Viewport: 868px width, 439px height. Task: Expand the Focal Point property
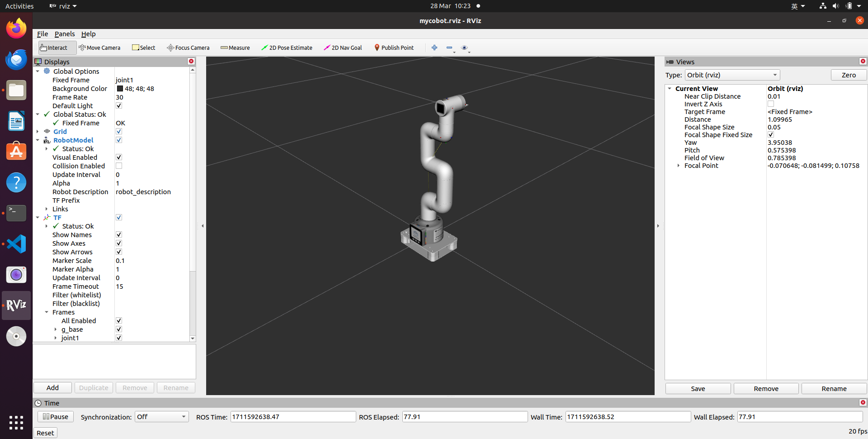point(679,166)
